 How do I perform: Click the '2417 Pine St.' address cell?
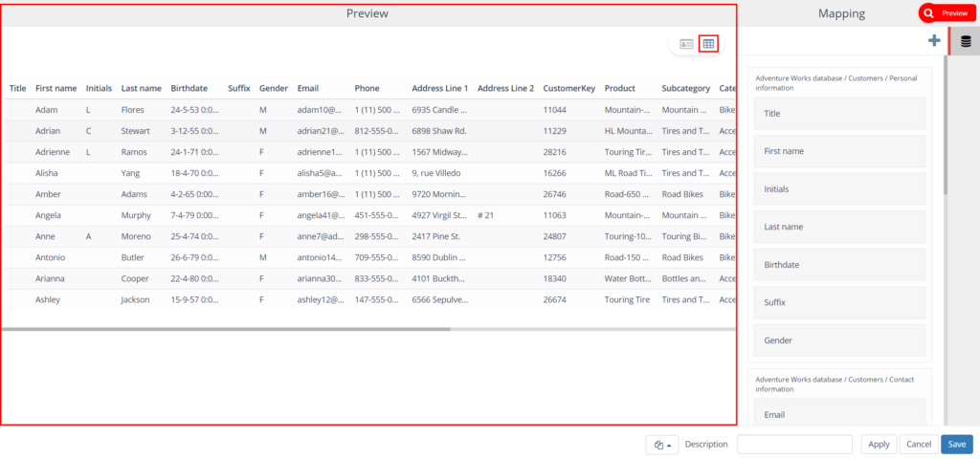(436, 237)
